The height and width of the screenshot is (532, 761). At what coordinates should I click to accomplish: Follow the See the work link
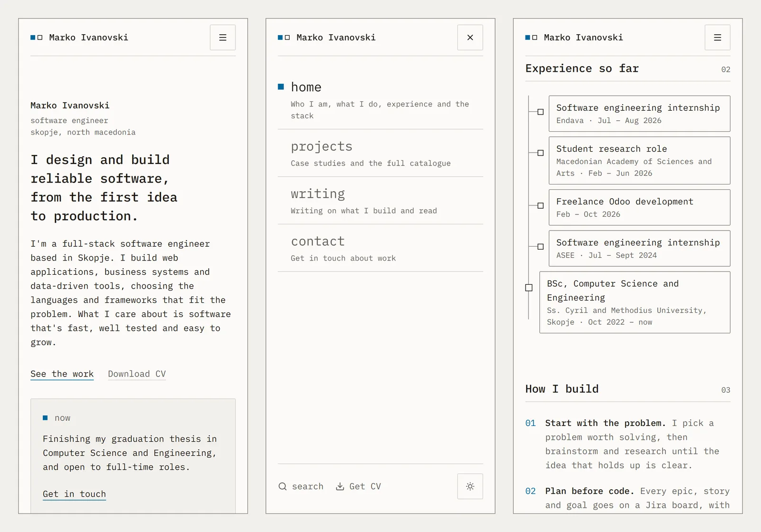pos(62,374)
